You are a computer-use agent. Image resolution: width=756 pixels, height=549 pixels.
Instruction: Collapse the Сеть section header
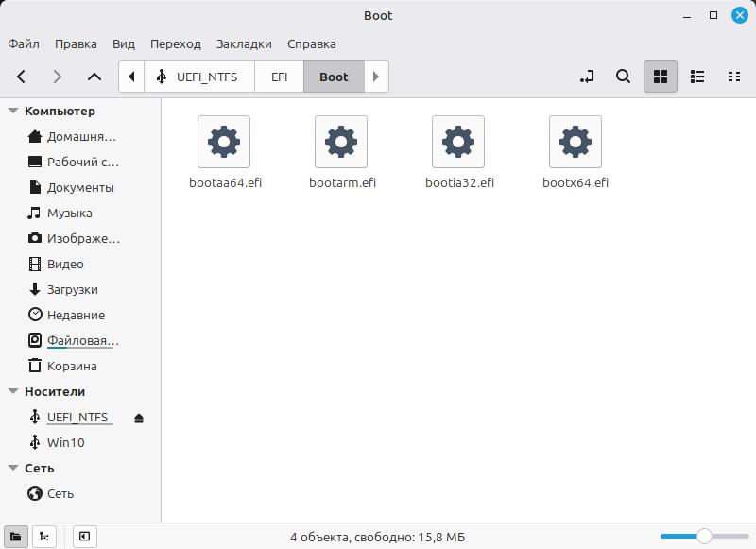13,468
